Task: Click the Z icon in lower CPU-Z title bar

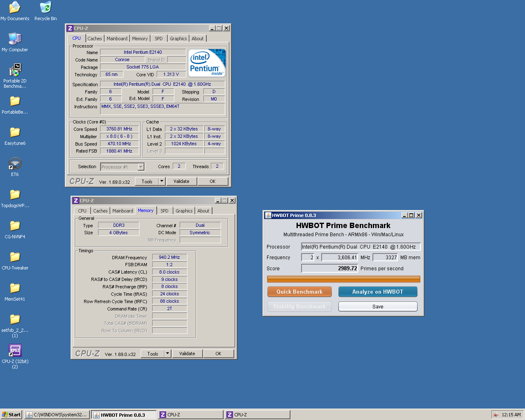Action: 76,201
